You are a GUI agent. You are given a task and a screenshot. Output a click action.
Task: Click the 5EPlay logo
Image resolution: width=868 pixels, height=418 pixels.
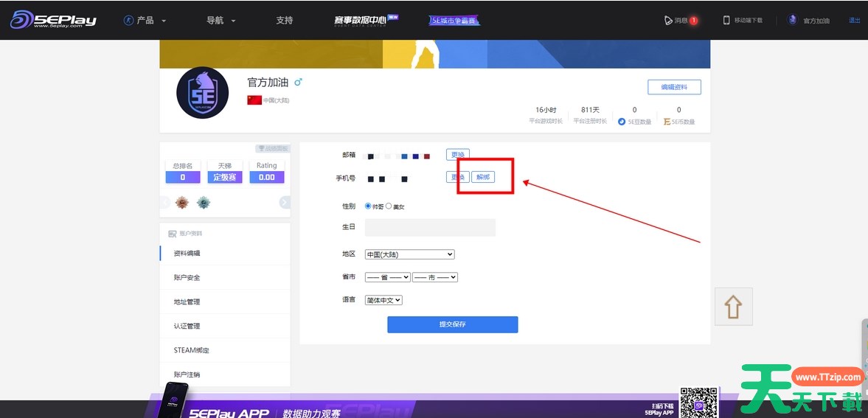pos(53,20)
